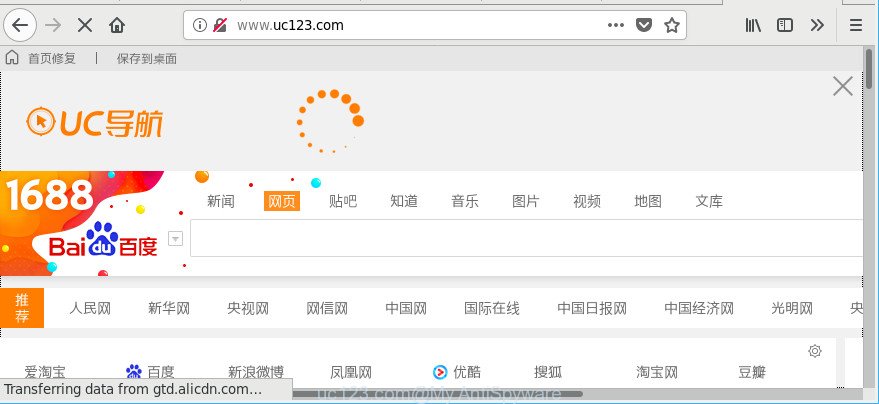
Task: Open the 爱淘宝 link
Action: (45, 372)
